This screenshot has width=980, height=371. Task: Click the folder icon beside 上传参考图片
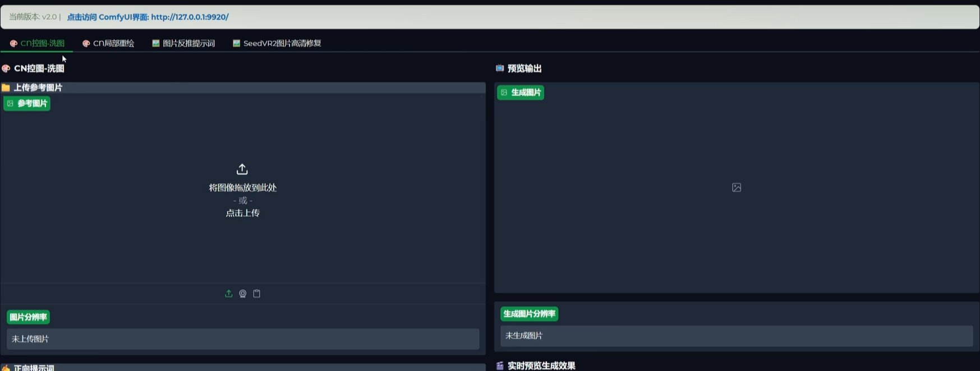[6, 87]
